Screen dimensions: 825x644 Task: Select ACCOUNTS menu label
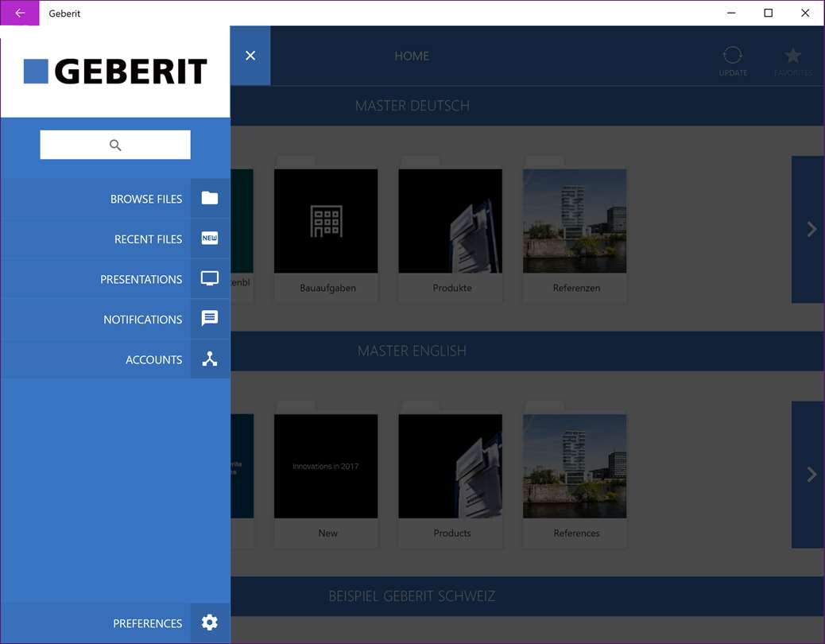click(153, 360)
